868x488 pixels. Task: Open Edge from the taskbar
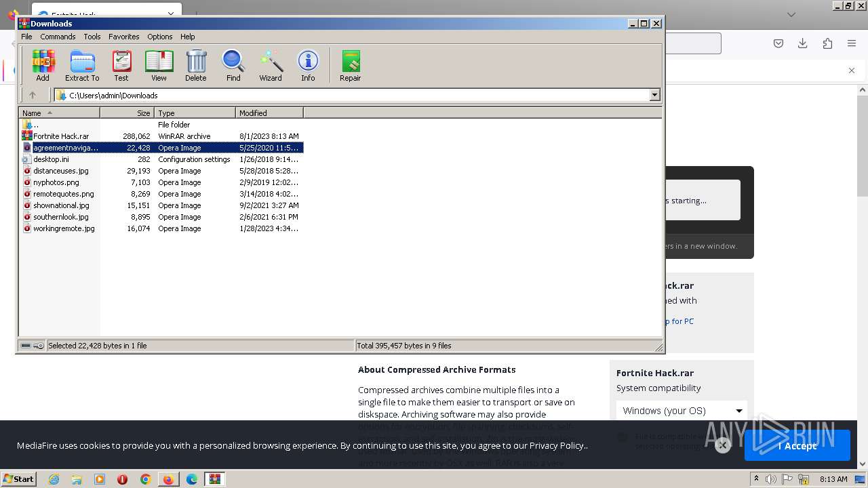[x=192, y=479]
